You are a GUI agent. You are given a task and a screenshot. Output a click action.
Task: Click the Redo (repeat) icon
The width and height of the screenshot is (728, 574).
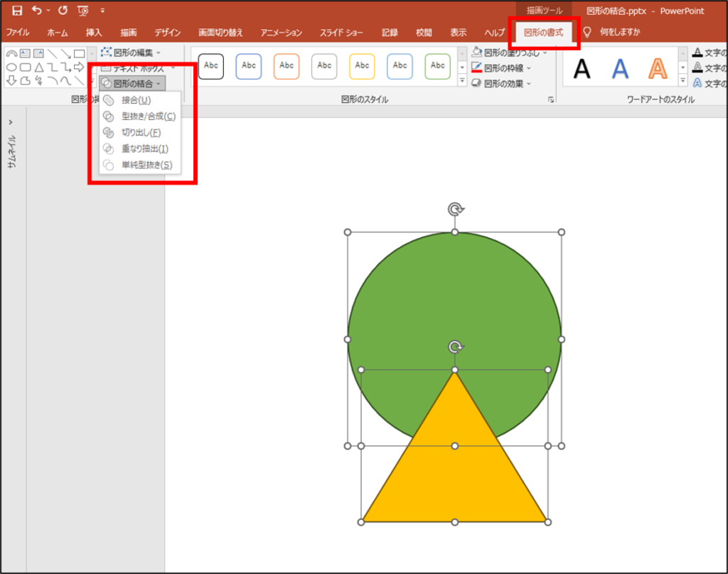click(x=63, y=11)
